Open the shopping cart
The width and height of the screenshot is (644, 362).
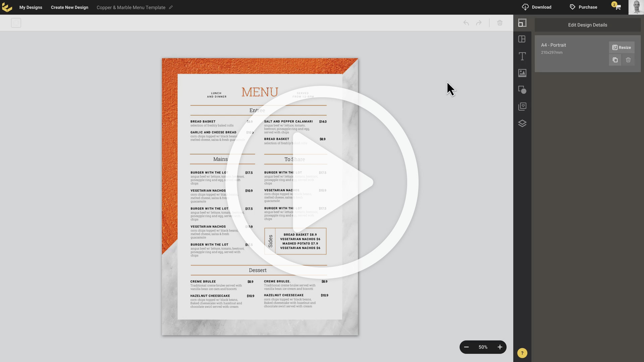(618, 7)
